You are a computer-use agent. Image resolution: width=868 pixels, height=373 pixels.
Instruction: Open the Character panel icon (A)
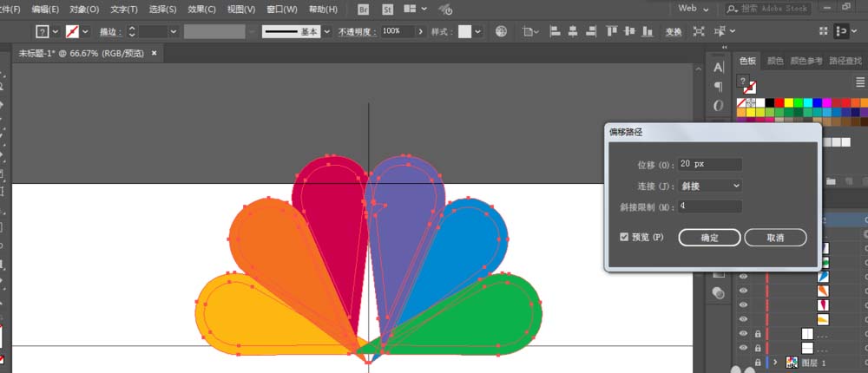tap(719, 68)
